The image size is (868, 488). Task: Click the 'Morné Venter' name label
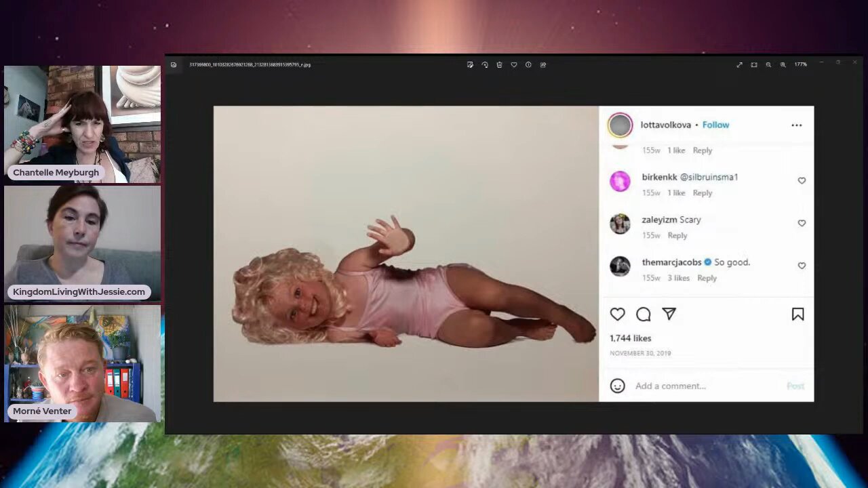[x=42, y=411]
